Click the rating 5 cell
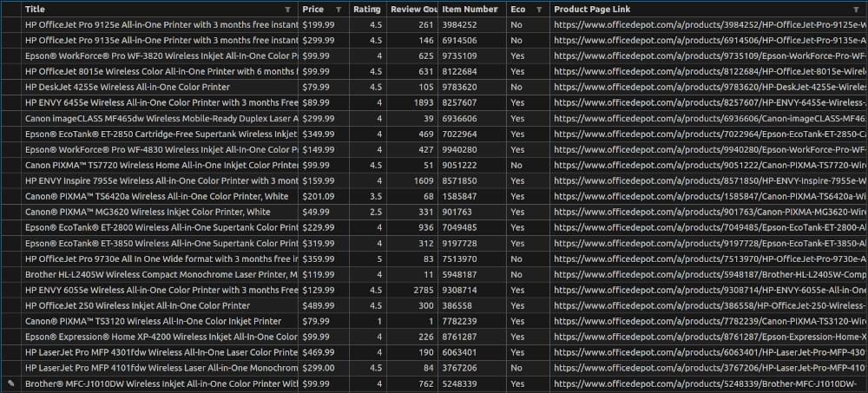Viewport: 868px width, 393px height. [368, 259]
